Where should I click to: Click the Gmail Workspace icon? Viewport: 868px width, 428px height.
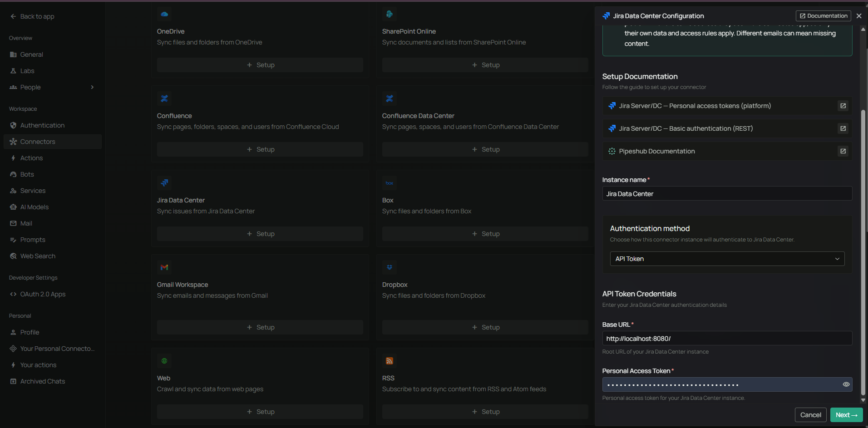(x=164, y=267)
